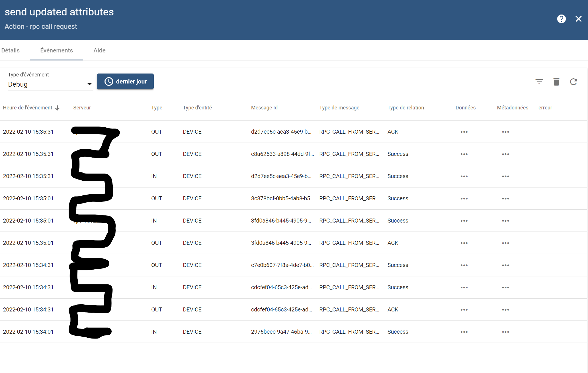This screenshot has height=373, width=588.
Task: Sort by Heure de l'événement column
Action: tap(31, 108)
